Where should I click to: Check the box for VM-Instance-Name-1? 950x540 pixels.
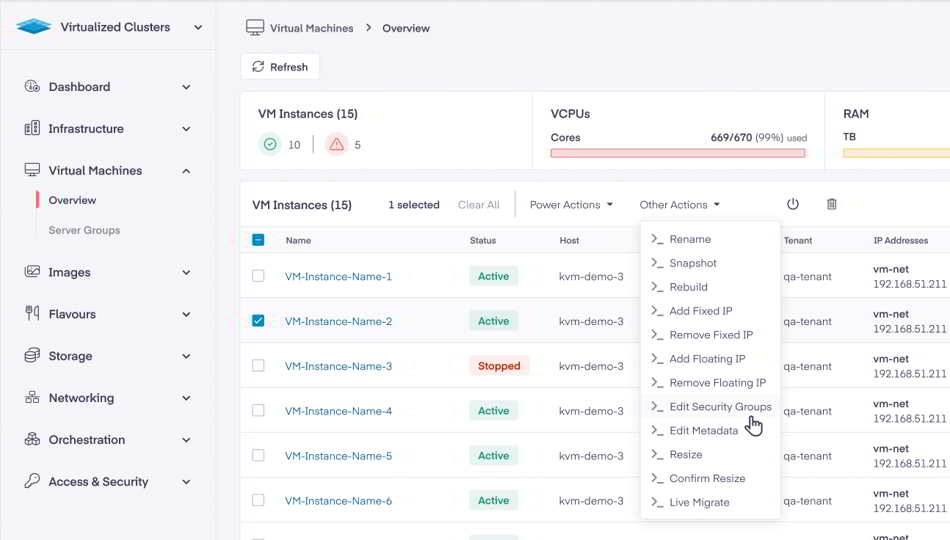pyautogui.click(x=258, y=276)
